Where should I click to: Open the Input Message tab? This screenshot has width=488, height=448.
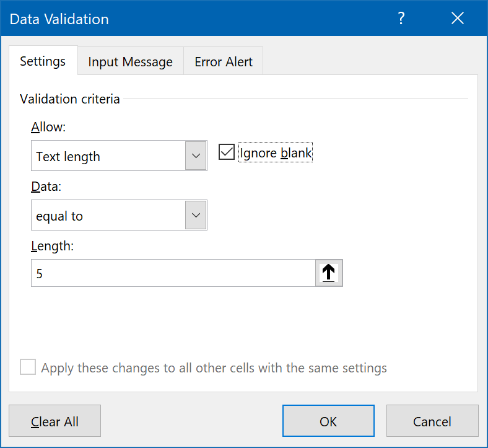[x=131, y=61]
